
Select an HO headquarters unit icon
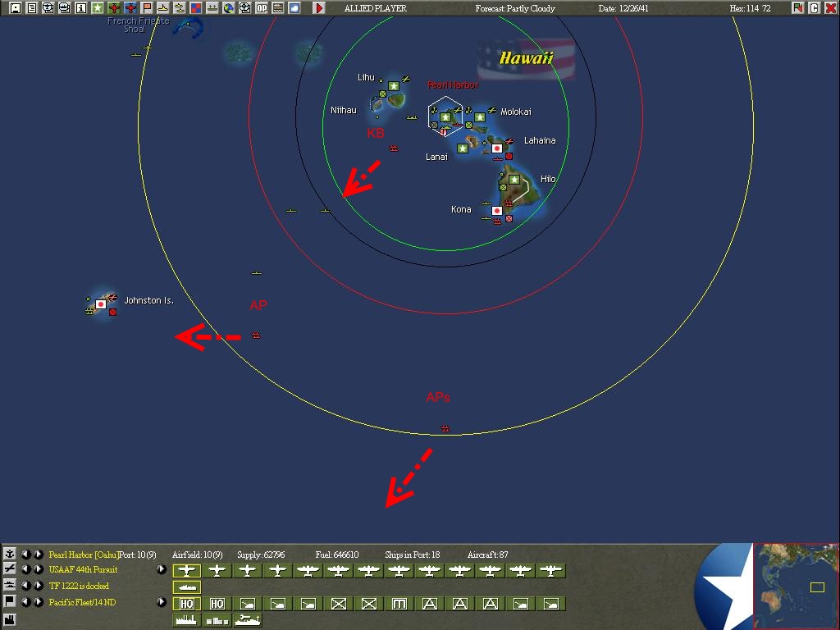(x=186, y=603)
